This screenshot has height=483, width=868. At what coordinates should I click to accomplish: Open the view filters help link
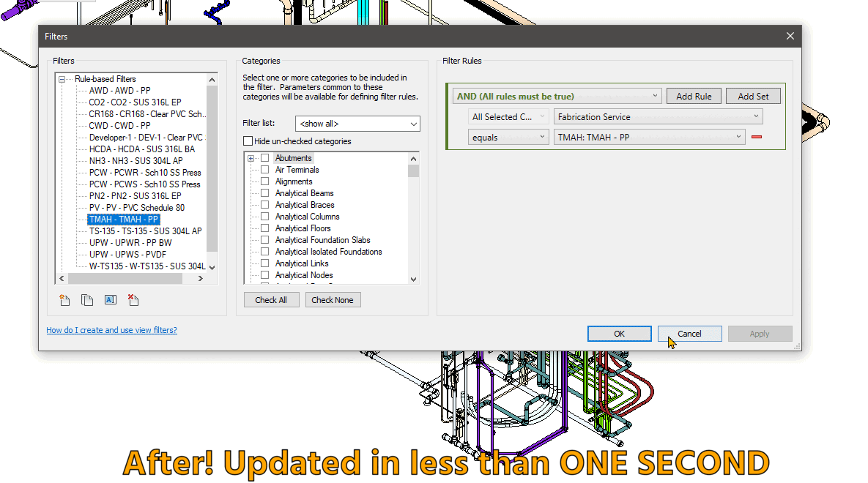click(112, 330)
